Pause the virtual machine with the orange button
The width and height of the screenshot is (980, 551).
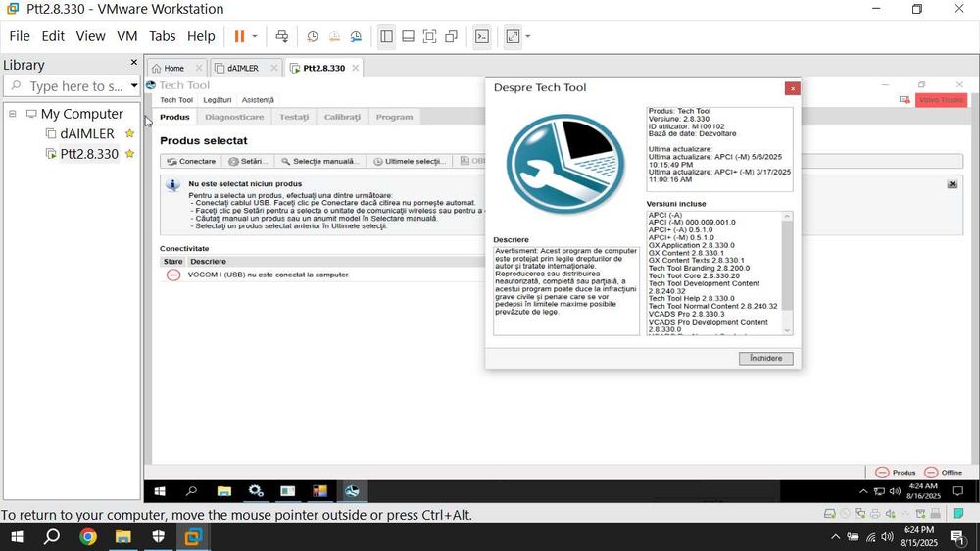pyautogui.click(x=239, y=36)
